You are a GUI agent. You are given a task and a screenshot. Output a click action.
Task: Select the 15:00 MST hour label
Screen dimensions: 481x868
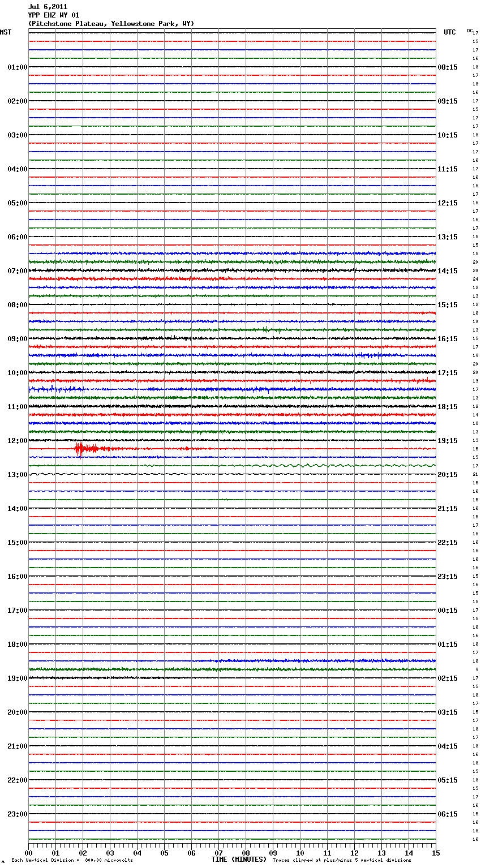pos(18,543)
